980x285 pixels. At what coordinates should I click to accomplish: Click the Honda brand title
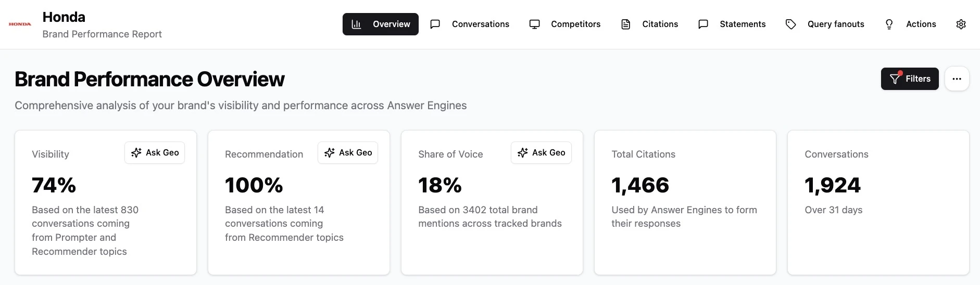[x=64, y=17]
